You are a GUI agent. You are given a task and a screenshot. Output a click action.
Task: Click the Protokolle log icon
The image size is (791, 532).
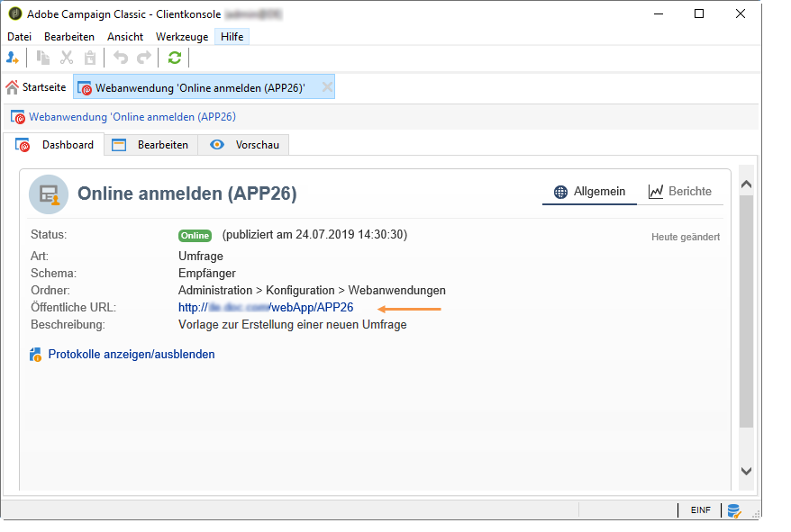click(x=35, y=355)
